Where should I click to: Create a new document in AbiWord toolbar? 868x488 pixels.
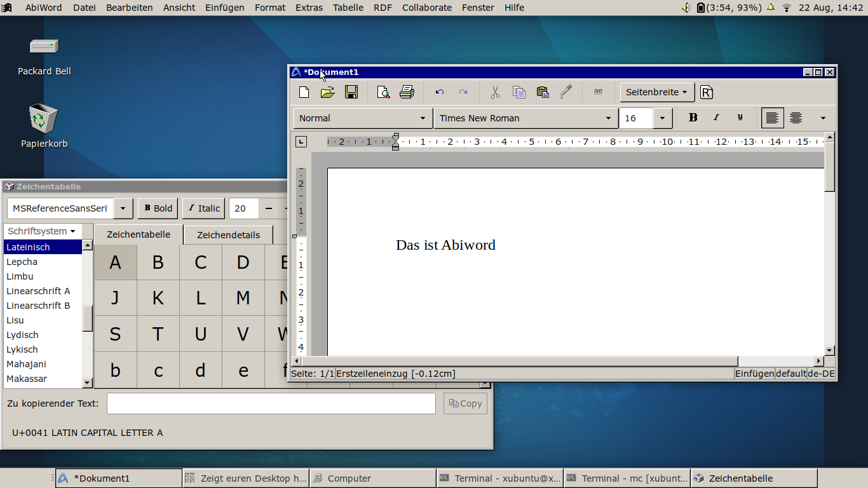coord(304,92)
